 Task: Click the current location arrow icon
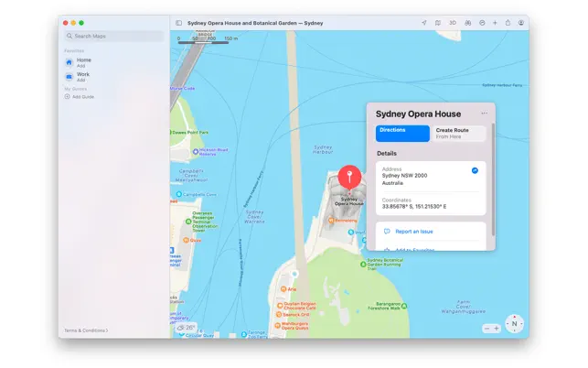(x=424, y=23)
